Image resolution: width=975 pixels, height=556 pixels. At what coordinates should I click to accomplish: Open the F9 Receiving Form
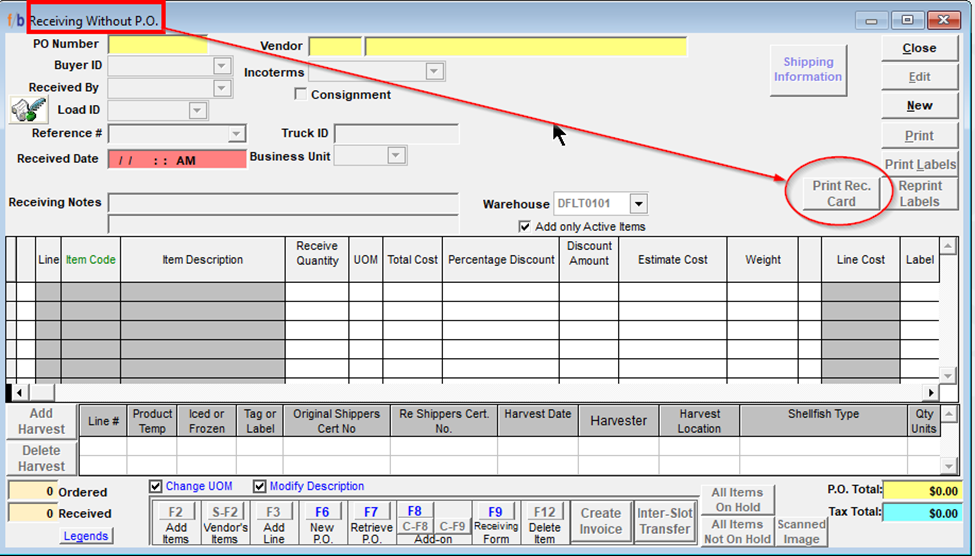click(495, 523)
